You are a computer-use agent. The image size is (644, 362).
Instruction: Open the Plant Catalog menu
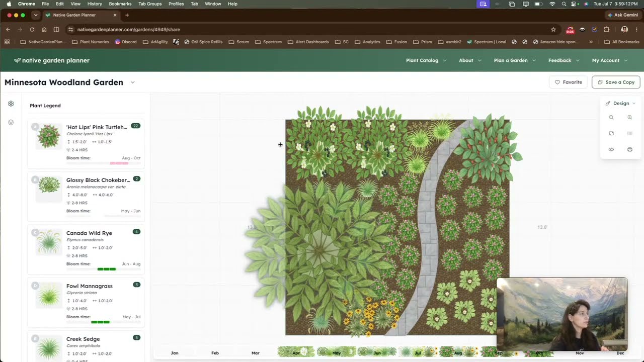[426, 60]
